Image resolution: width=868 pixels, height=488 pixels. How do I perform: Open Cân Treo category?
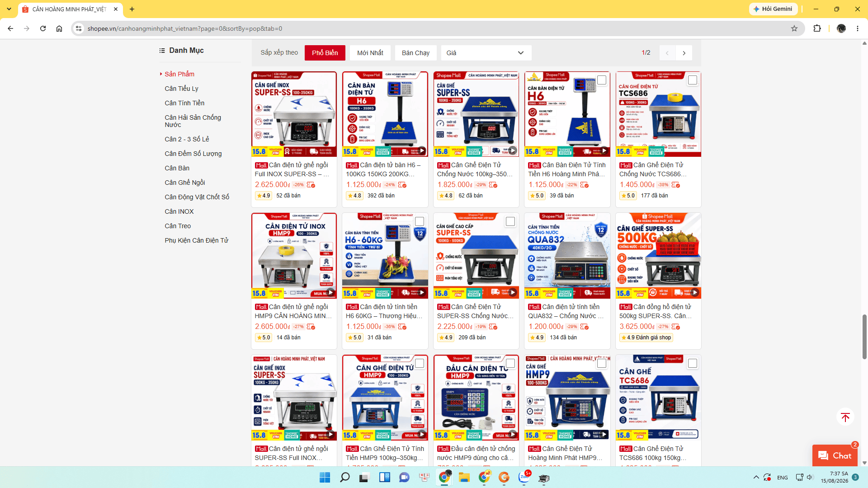(x=178, y=226)
